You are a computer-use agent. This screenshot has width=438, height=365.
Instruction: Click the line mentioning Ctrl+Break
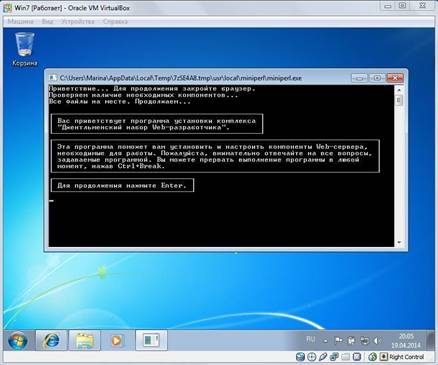pos(111,166)
